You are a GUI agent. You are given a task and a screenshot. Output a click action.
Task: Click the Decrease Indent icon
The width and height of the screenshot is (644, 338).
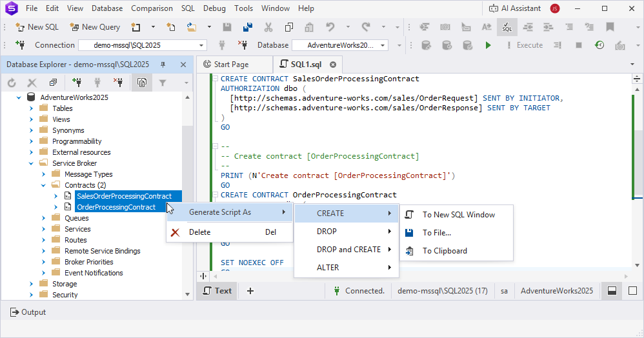click(x=528, y=27)
